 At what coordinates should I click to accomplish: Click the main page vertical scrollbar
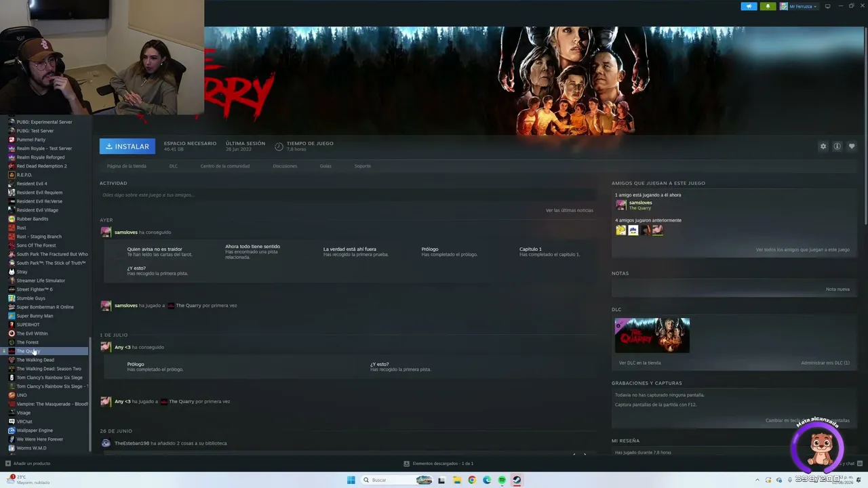pyautogui.click(x=865, y=125)
